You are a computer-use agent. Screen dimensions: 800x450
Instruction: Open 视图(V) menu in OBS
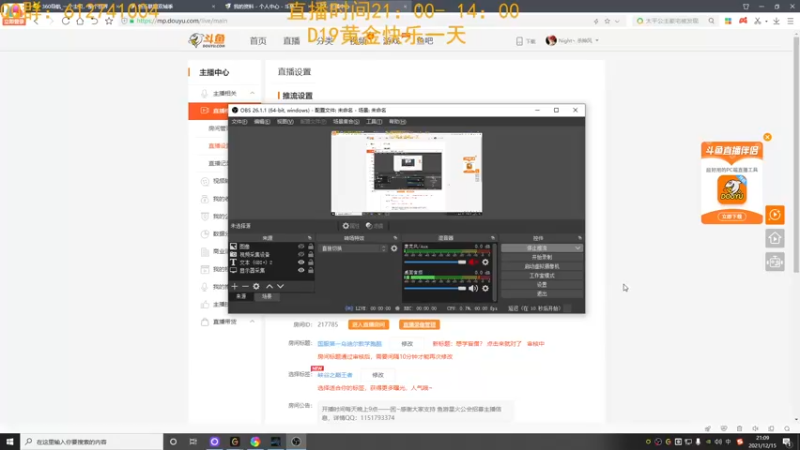click(285, 121)
